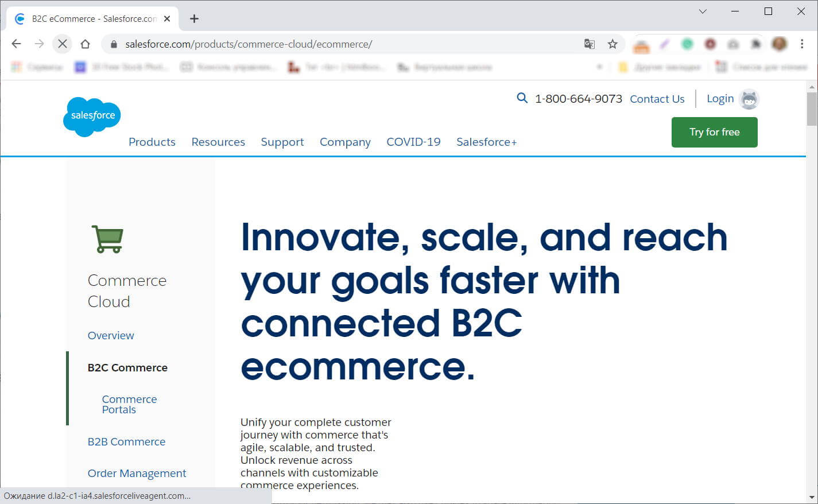
Task: Open the Support navigation menu
Action: pyautogui.click(x=282, y=142)
